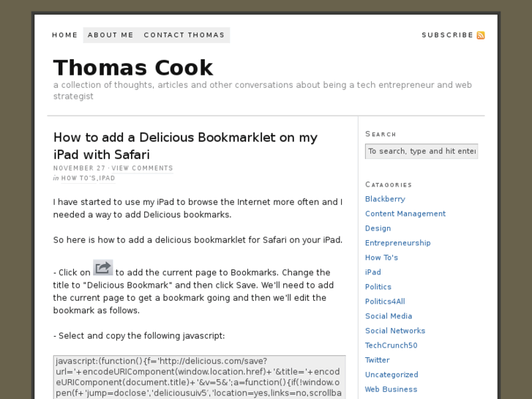Open the Thomas Cook site title
Screen dimensions: 532x399
[133, 67]
